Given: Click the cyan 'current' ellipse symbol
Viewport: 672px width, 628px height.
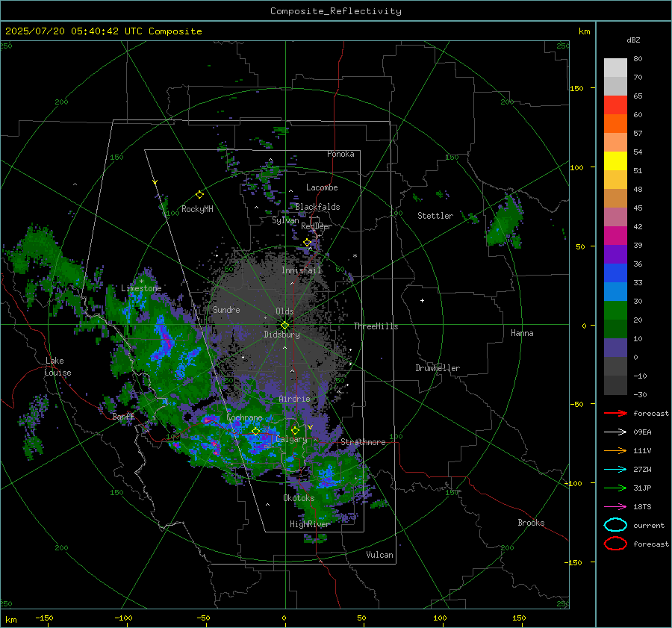Looking at the screenshot, I should [615, 525].
